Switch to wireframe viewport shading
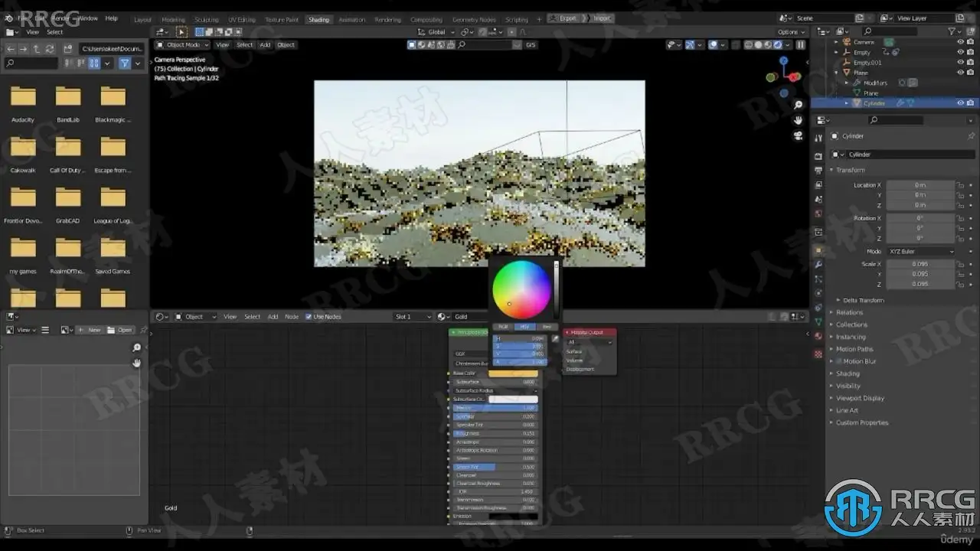Viewport: 980px width, 551px height. point(749,44)
